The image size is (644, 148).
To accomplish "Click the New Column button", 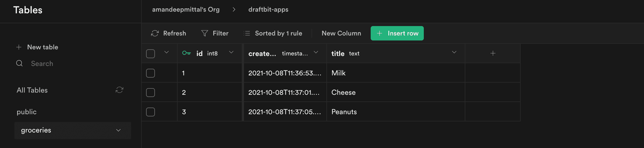I will click(x=341, y=33).
